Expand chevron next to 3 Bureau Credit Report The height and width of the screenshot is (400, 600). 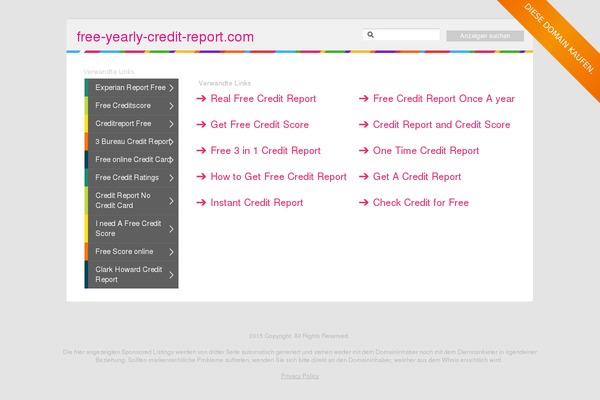tap(171, 142)
